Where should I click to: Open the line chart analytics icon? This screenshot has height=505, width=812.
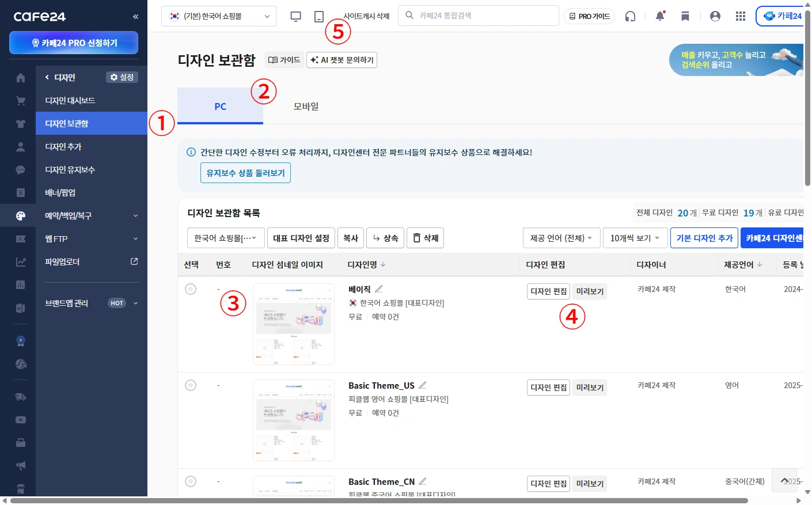[21, 262]
